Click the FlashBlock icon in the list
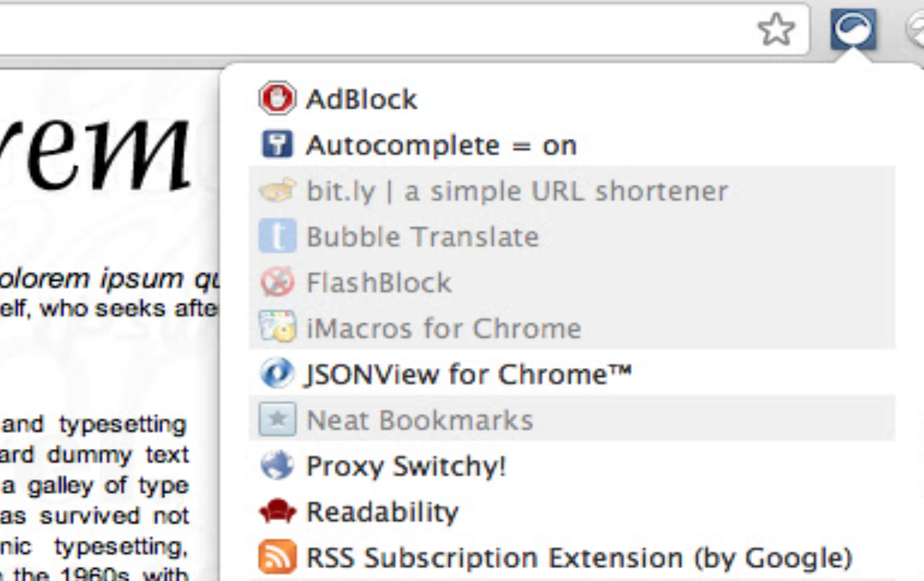This screenshot has width=924, height=581. (x=276, y=283)
